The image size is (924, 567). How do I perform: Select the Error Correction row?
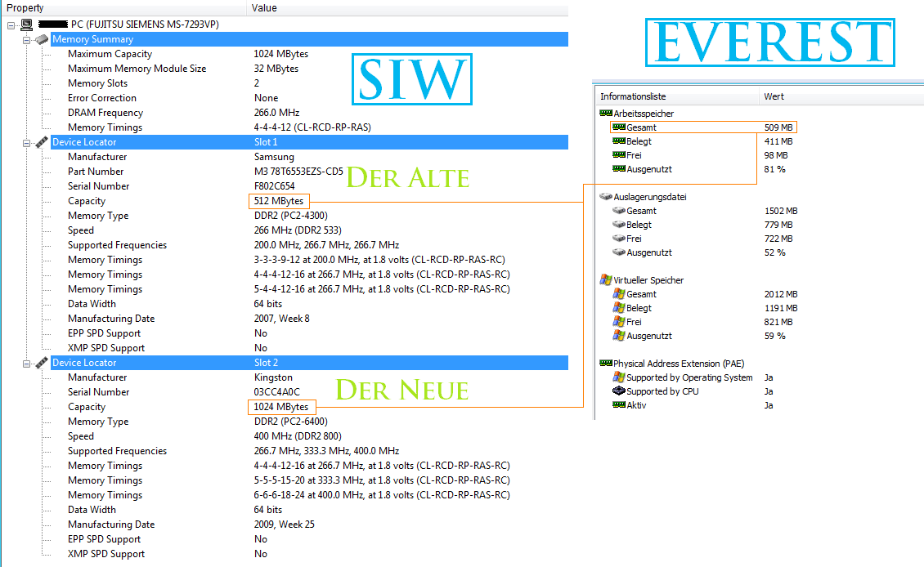(317, 98)
